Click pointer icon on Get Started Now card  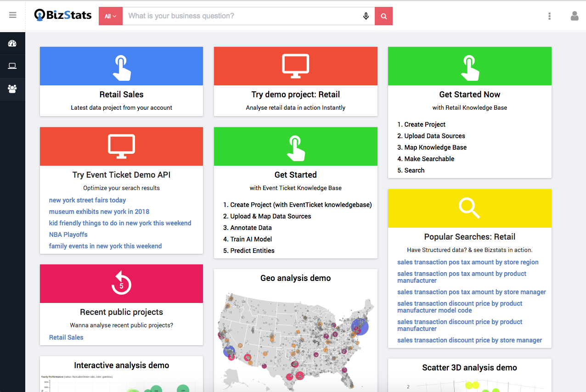470,68
